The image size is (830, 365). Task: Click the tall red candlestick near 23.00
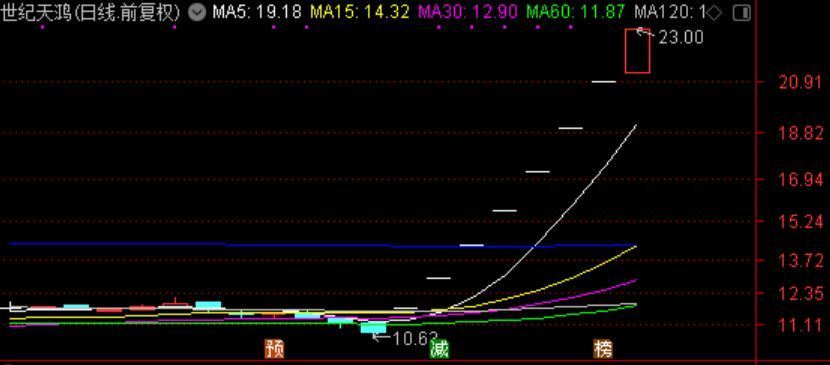637,51
